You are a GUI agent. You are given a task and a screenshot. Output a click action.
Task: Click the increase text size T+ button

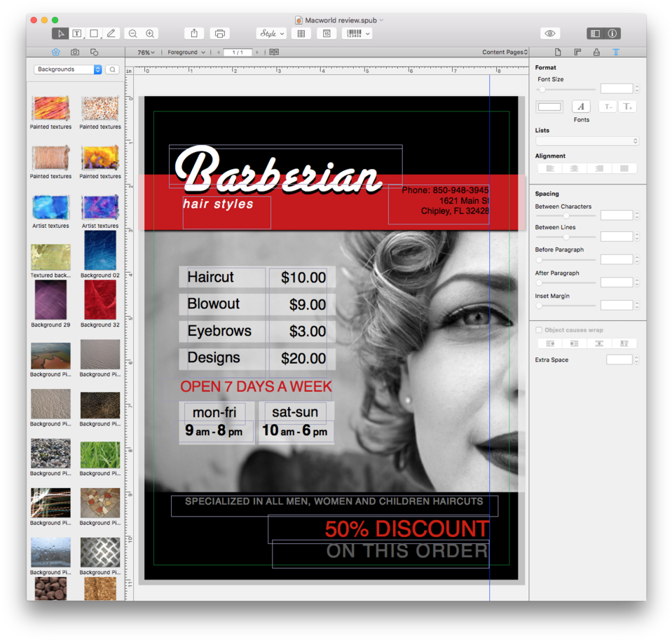point(627,107)
